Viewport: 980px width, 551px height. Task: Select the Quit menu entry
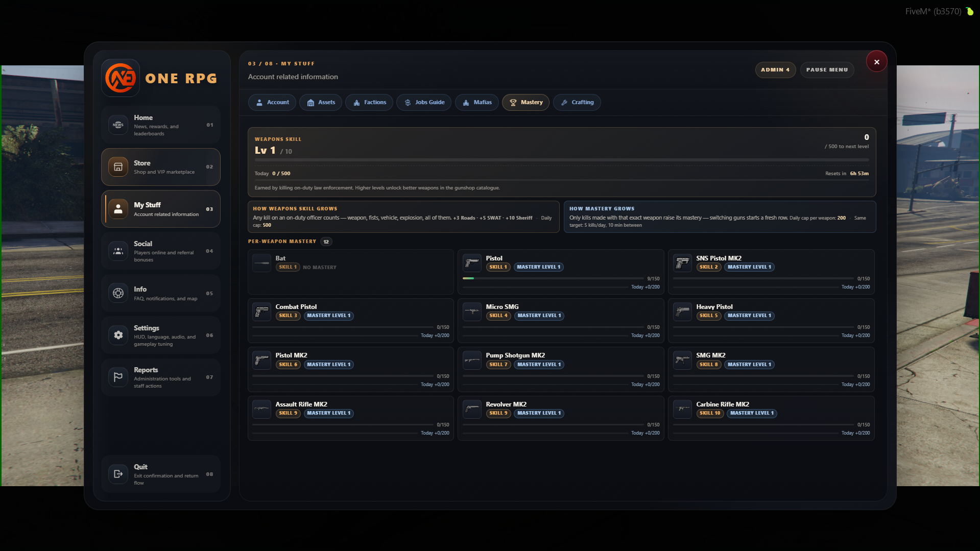[160, 474]
